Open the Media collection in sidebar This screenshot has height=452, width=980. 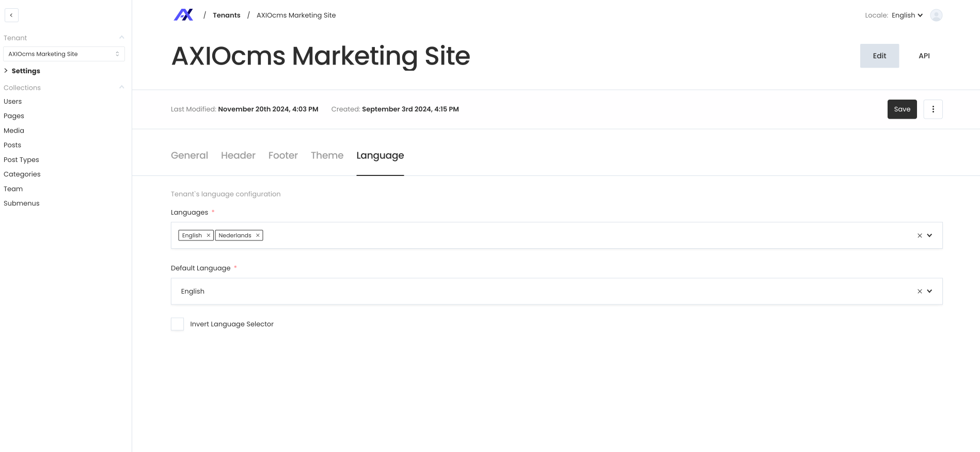click(14, 131)
